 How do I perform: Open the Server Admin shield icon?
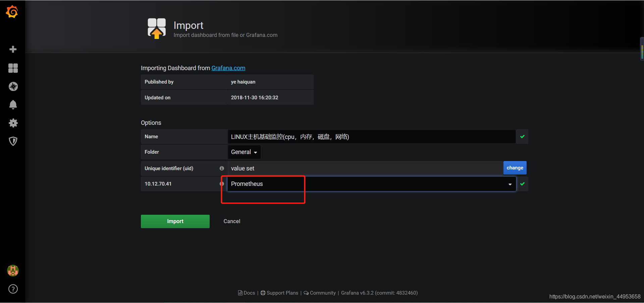13,141
